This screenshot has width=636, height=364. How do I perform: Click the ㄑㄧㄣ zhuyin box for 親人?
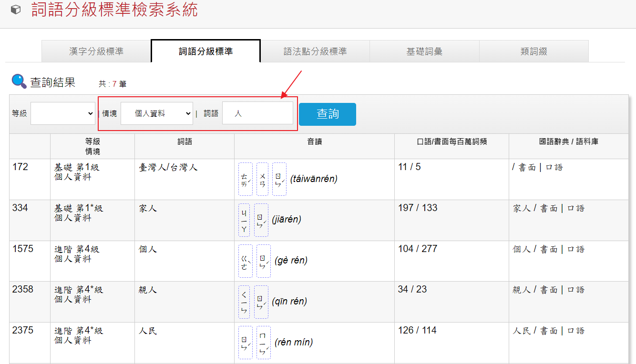[x=244, y=302]
